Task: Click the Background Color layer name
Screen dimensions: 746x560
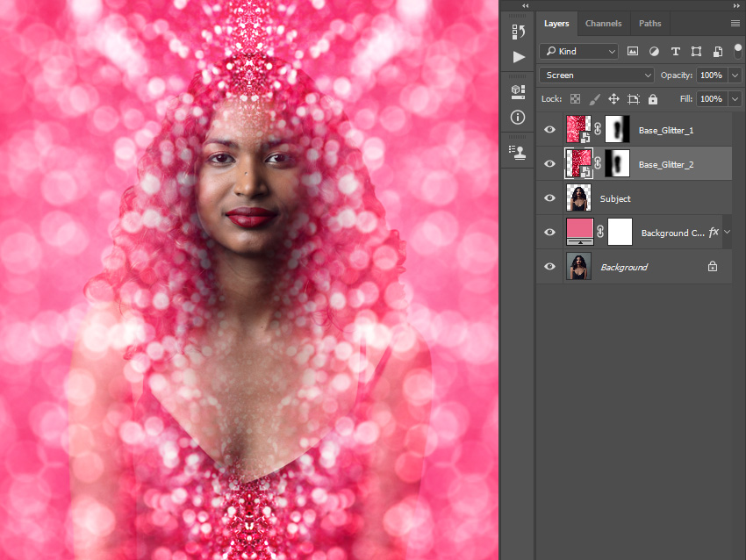Action: (673, 233)
